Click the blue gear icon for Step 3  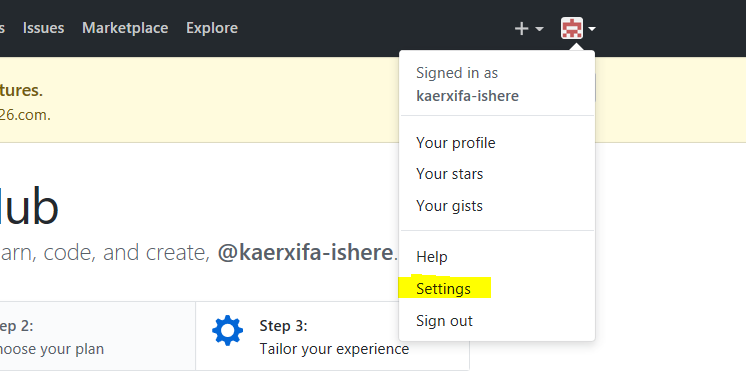(227, 330)
